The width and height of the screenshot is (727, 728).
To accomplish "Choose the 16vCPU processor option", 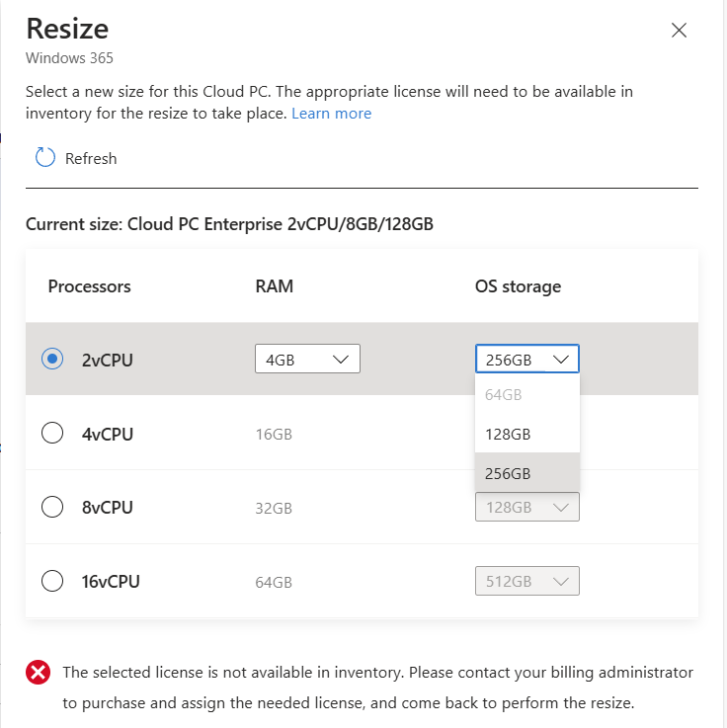I will point(52,581).
